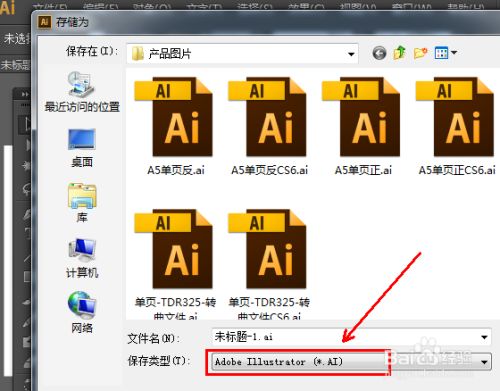500x391 pixels.
Task: Select file A5单页正CS6.ai icon
Action: [x=455, y=117]
